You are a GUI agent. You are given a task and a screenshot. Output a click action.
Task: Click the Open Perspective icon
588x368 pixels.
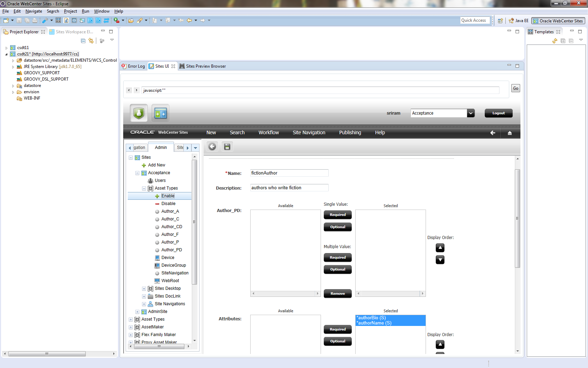[x=500, y=21]
